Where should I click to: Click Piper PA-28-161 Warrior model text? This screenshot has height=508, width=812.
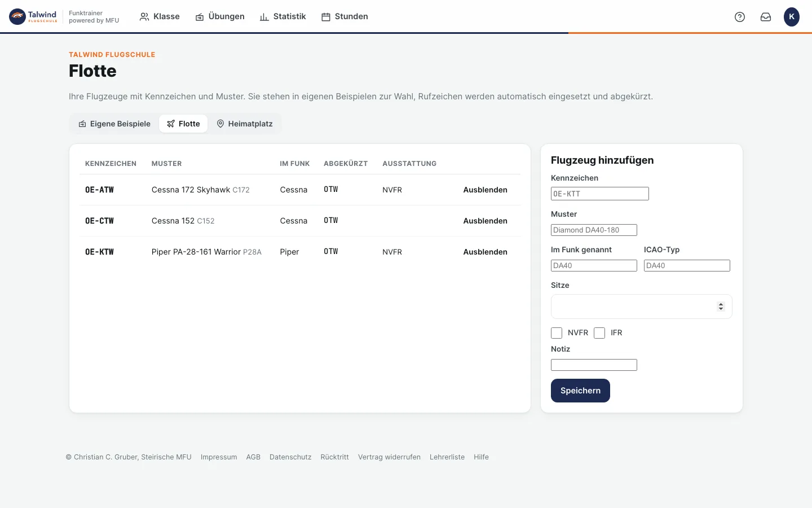click(196, 252)
